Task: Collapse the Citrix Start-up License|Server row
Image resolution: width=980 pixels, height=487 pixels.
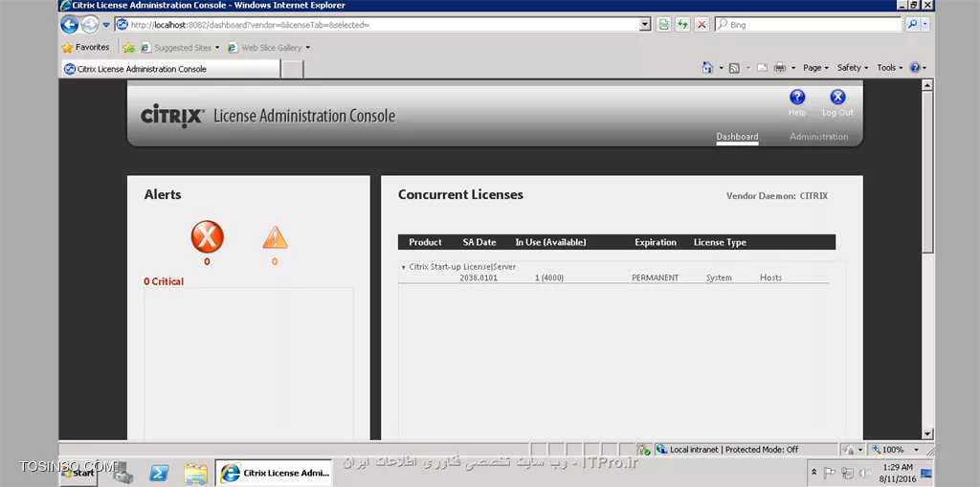Action: tap(403, 267)
